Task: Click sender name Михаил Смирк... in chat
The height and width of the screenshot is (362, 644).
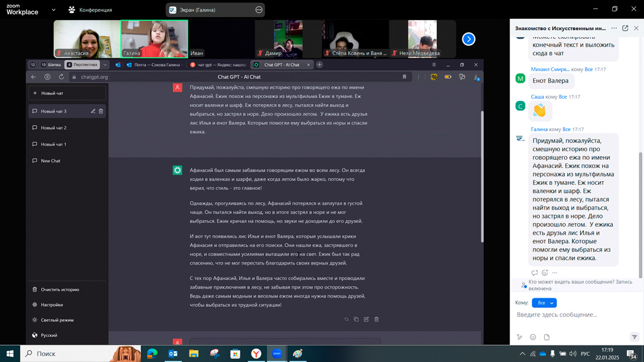Action: [550, 69]
